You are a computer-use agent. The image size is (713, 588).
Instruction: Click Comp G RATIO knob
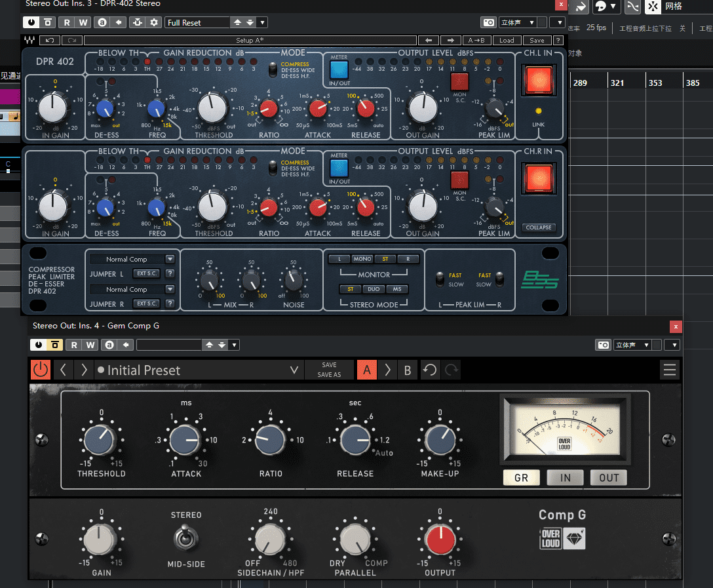(x=270, y=440)
